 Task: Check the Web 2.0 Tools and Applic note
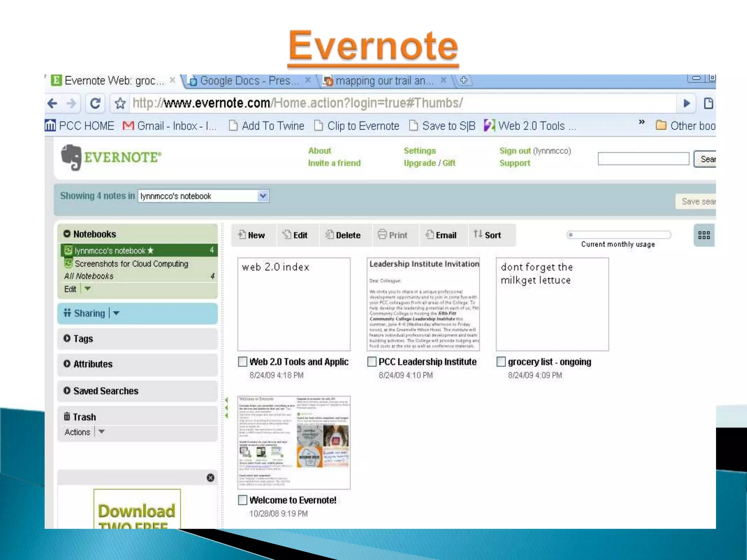(243, 362)
